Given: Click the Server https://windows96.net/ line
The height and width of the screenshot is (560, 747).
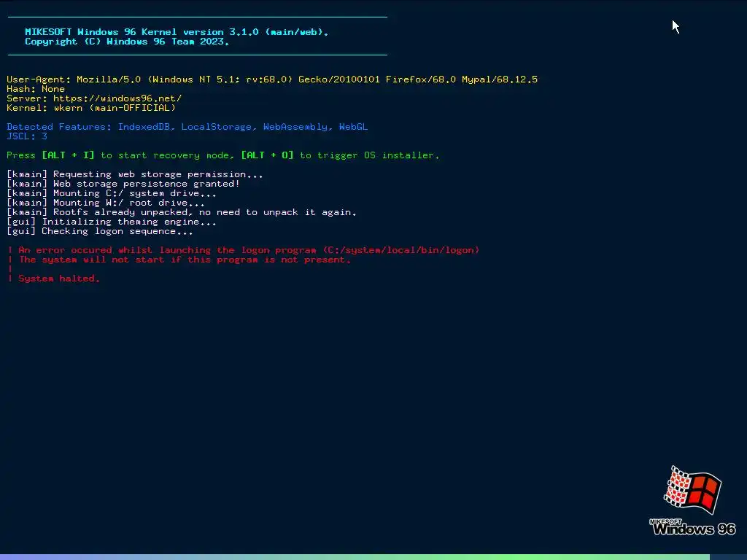Looking at the screenshot, I should (94, 98).
